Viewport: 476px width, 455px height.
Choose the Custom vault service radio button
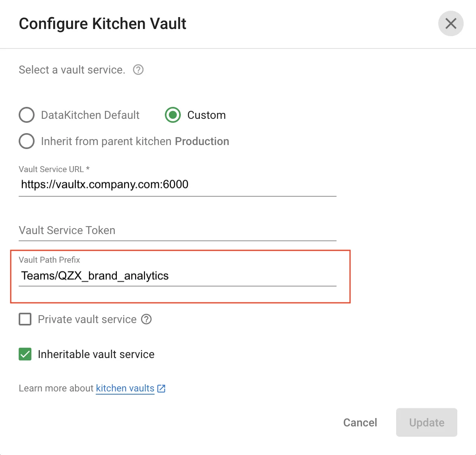pos(173,115)
